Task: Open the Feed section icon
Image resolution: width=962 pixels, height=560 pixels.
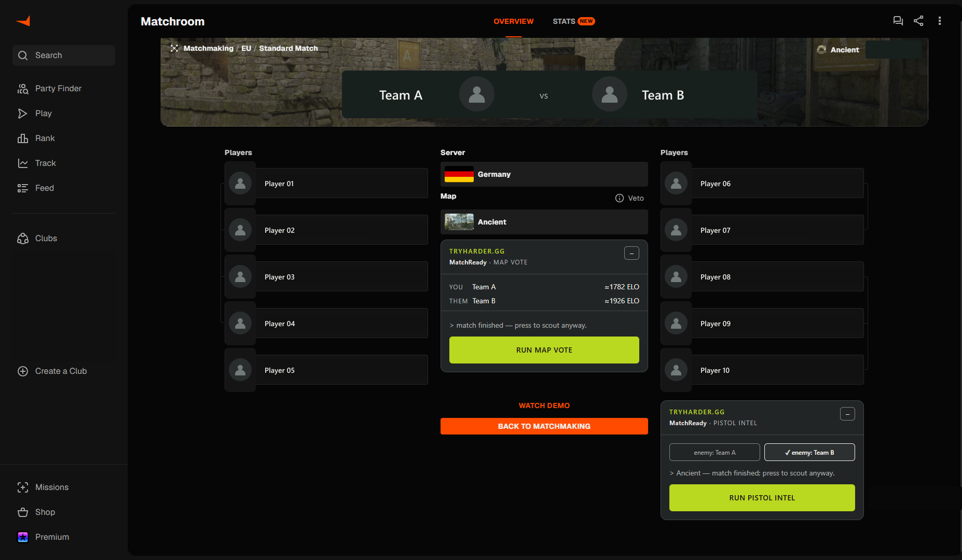Action: pos(22,188)
